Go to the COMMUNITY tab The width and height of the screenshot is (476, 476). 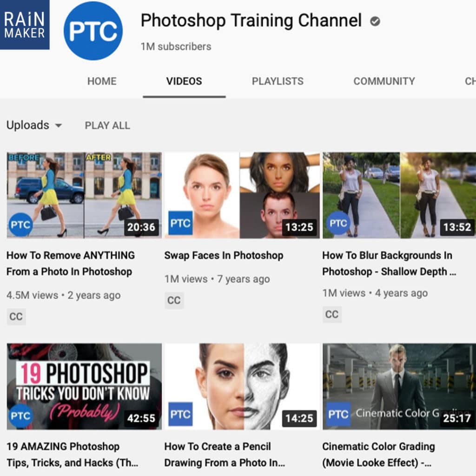384,81
